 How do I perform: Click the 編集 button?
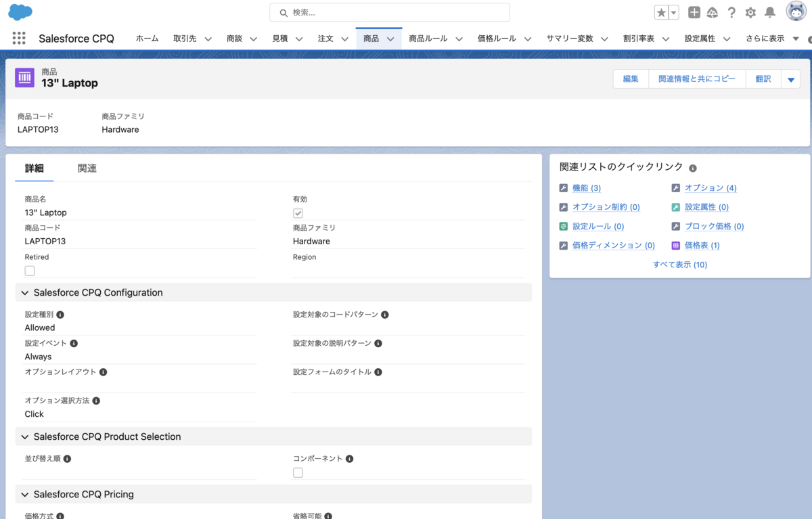[630, 78]
